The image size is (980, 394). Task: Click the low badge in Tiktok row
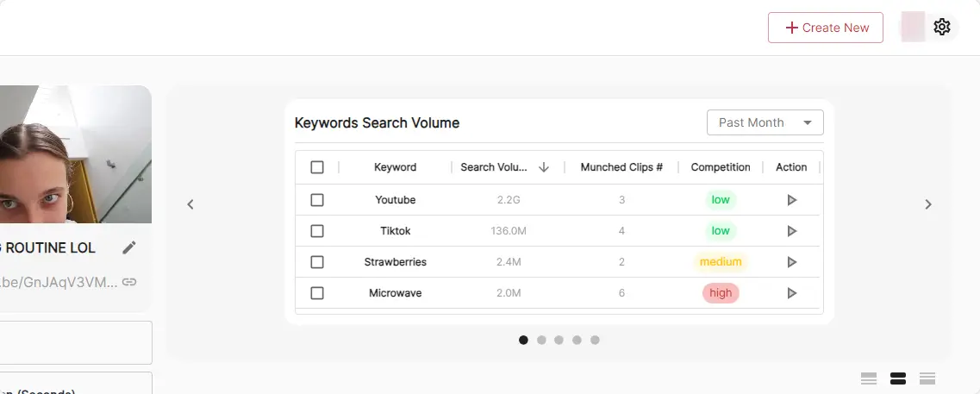(x=721, y=231)
